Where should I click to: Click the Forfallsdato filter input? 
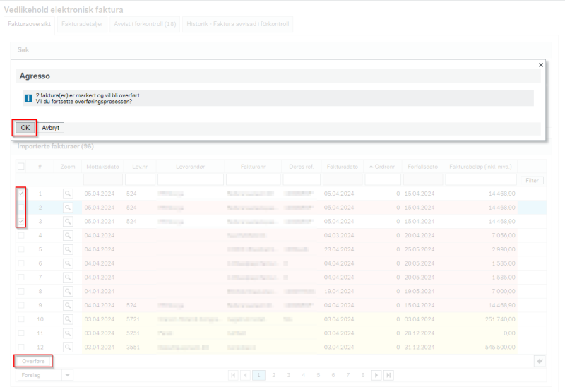click(x=423, y=179)
